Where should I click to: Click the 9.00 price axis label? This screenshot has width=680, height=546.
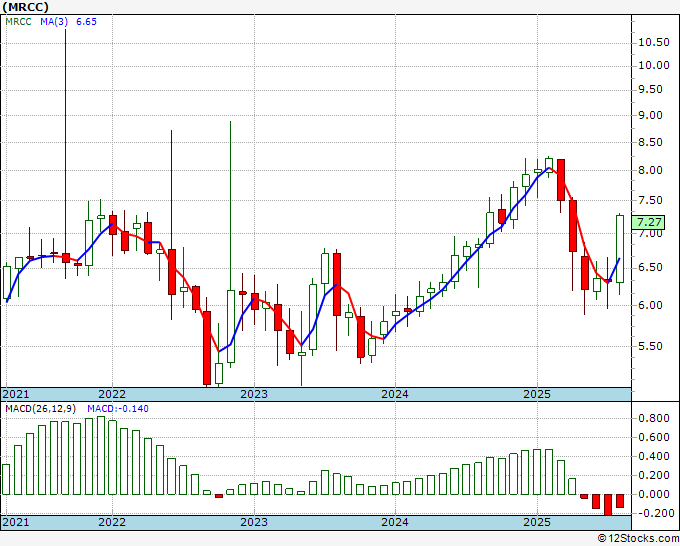650,115
